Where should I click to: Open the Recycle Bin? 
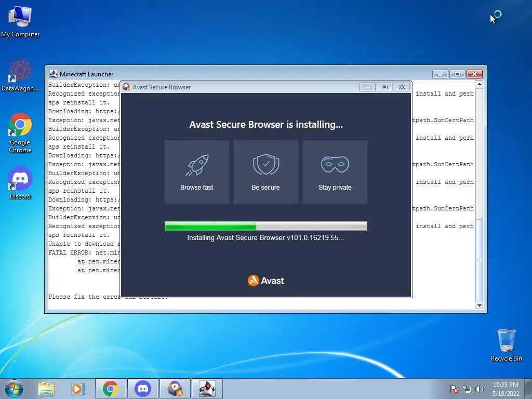click(506, 345)
